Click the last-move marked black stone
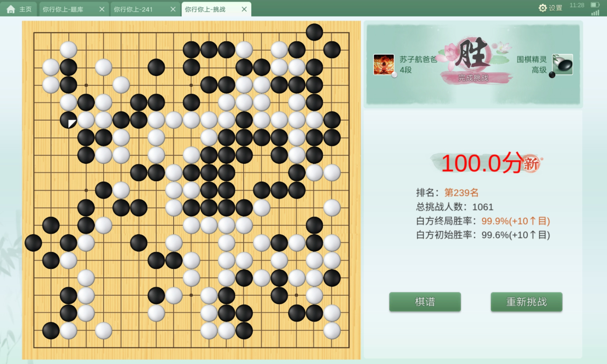 click(68, 120)
